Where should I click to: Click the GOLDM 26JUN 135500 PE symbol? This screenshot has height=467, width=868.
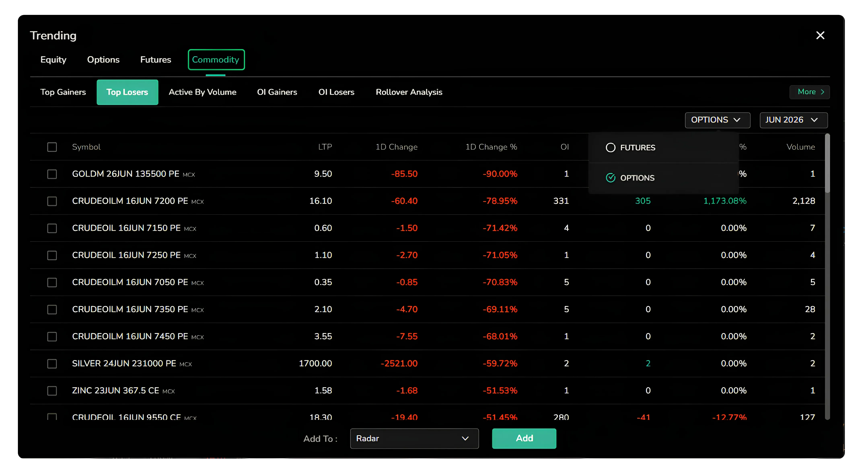point(126,174)
